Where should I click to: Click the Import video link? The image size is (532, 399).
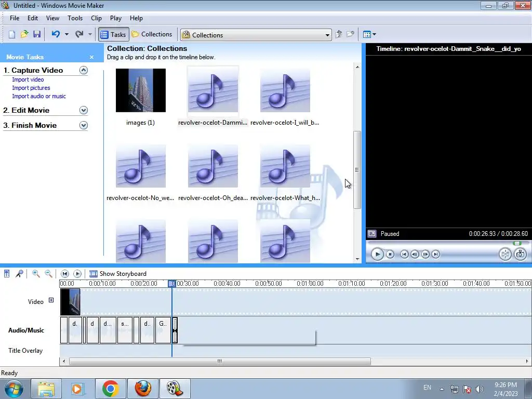click(28, 79)
